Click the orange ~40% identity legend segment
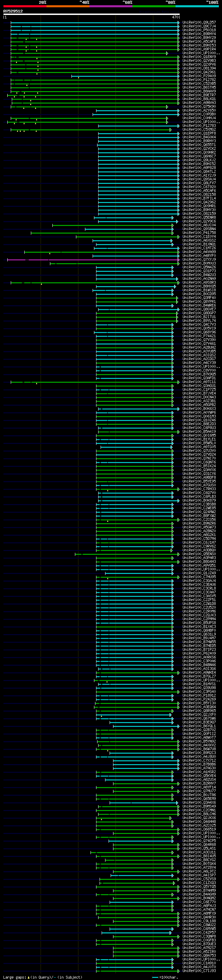Image resolution: width=222 pixels, height=980 pixels. 68,6
